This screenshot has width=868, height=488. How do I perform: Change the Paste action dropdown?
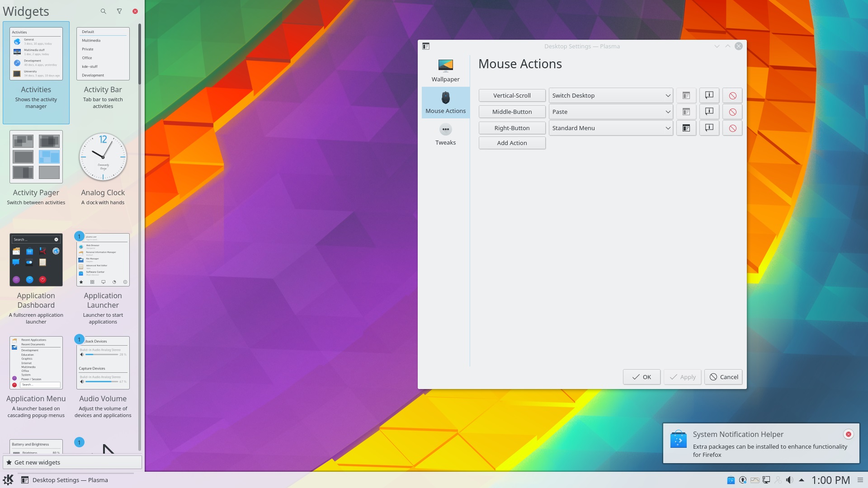(x=610, y=112)
